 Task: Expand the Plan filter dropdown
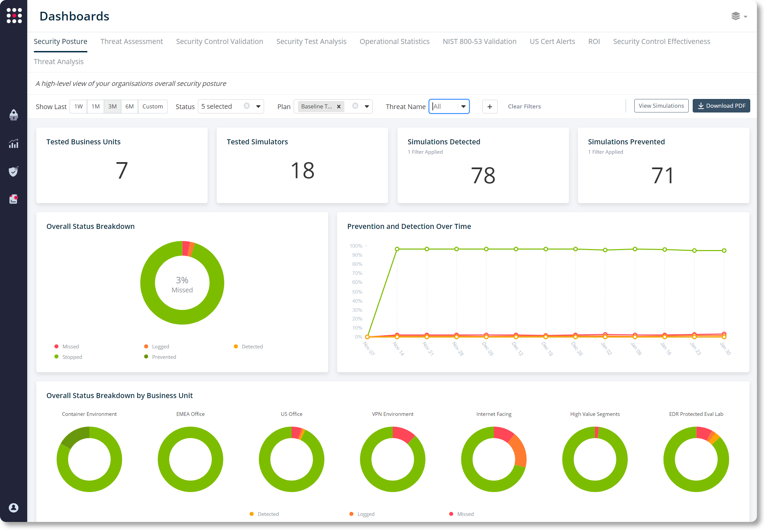[x=366, y=106]
